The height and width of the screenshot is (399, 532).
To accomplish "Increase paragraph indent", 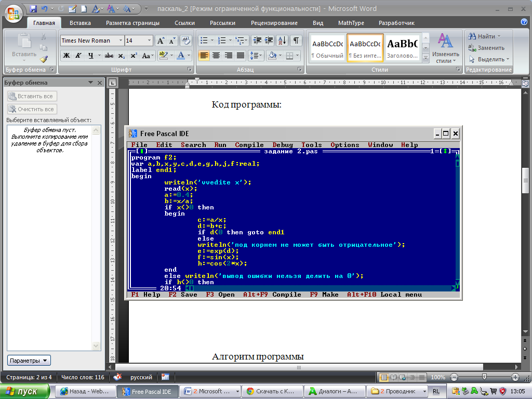I will (269, 41).
